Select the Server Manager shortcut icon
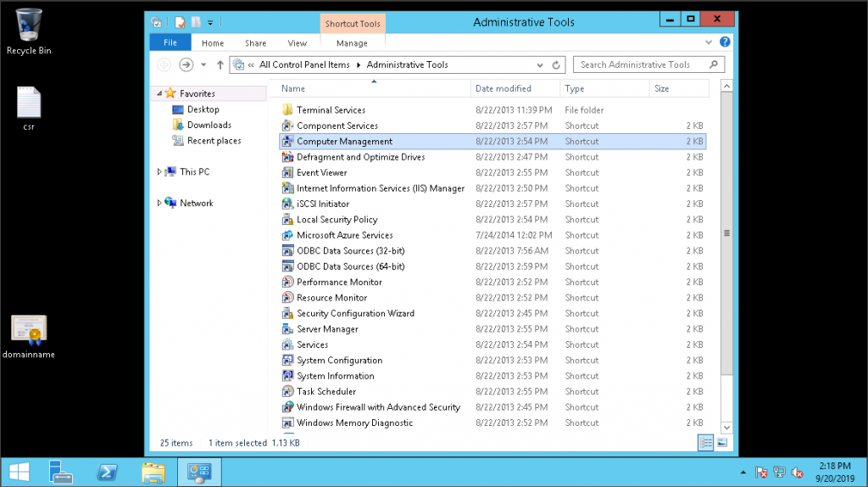Image resolution: width=868 pixels, height=487 pixels. 287,328
